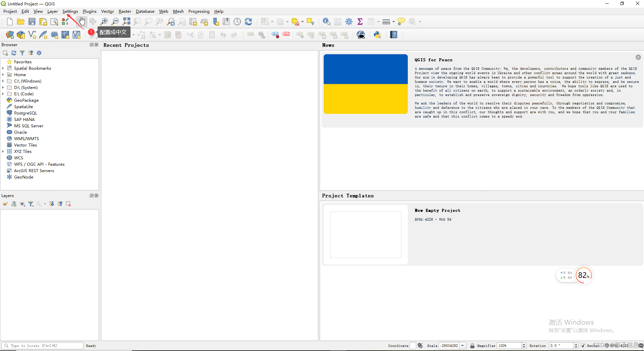Open the Settings menu
The image size is (644, 351).
coord(70,11)
